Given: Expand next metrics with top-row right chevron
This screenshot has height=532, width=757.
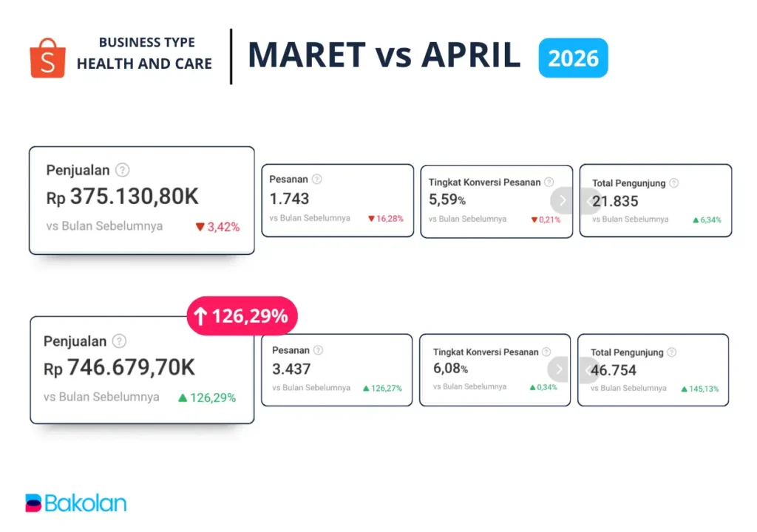Looking at the screenshot, I should (562, 200).
